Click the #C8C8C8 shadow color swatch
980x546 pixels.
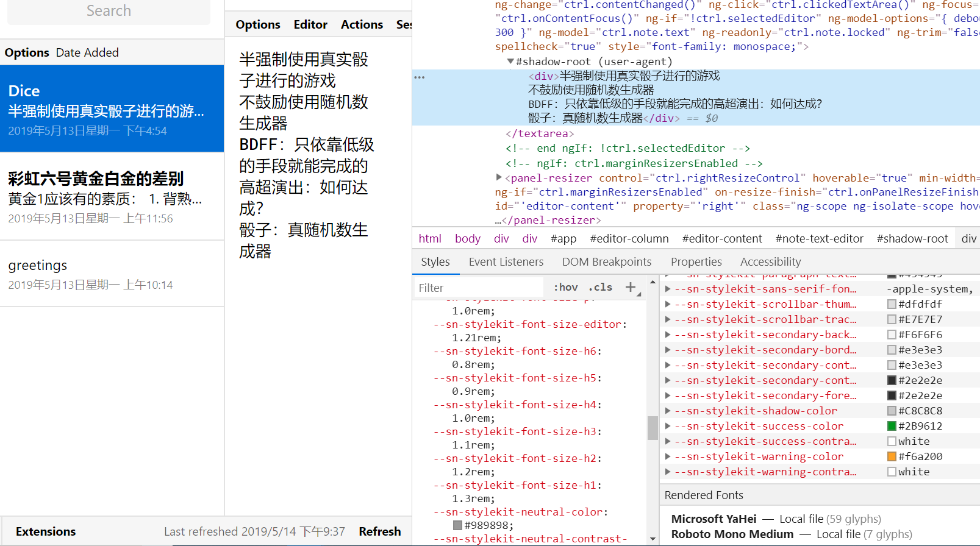point(892,411)
